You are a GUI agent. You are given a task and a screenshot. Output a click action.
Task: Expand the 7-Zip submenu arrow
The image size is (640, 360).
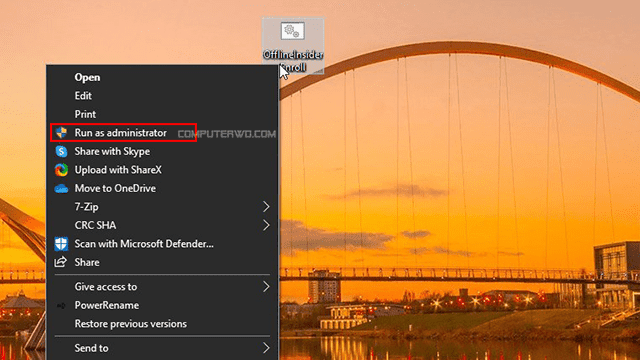266,207
